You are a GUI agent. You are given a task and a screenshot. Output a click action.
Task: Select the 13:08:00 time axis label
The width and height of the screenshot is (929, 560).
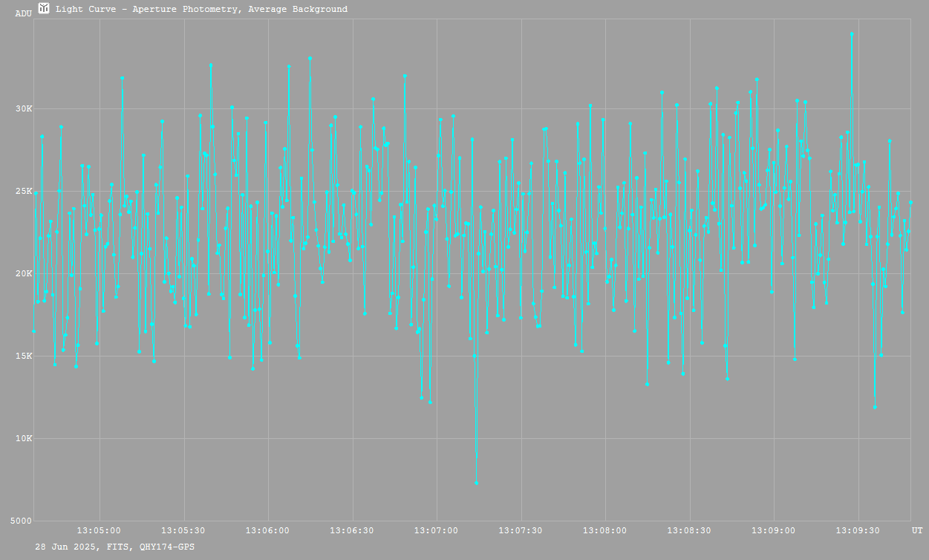605,531
